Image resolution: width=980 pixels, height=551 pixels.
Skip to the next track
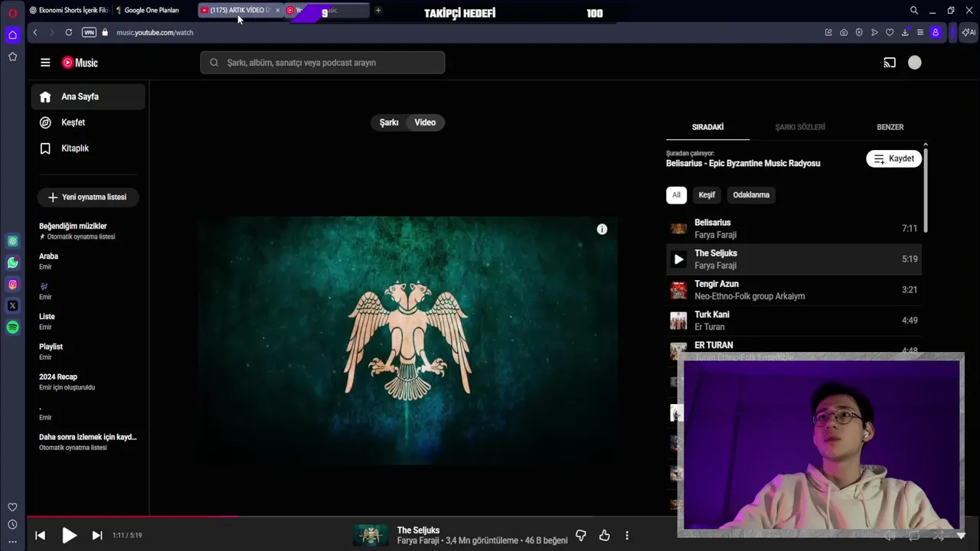[x=97, y=536]
